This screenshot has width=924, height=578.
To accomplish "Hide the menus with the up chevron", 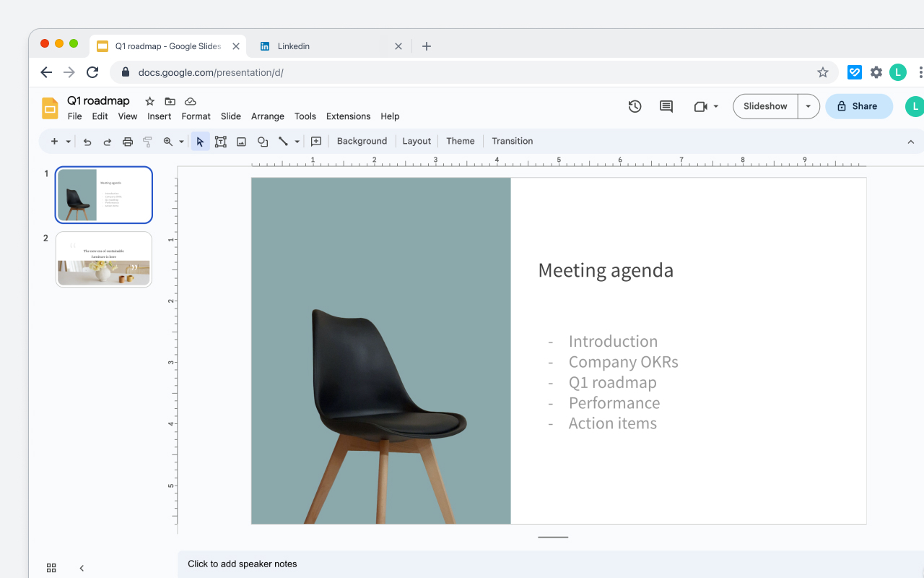I will click(x=911, y=142).
